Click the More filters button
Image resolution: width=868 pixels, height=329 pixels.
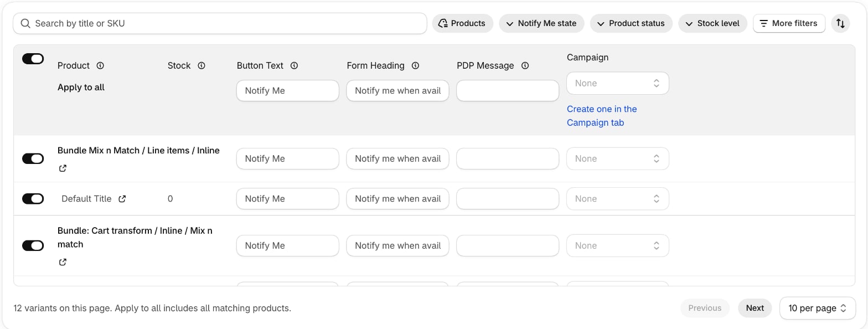(789, 23)
